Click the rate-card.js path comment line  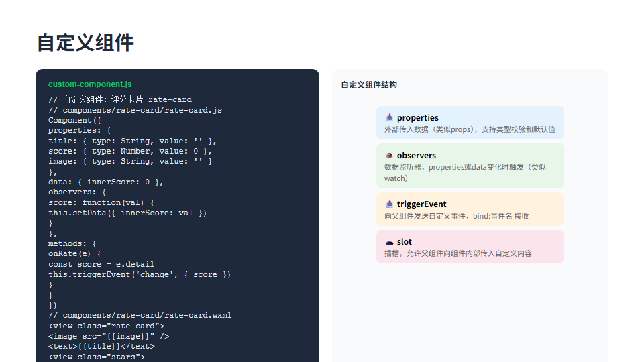[x=135, y=110]
